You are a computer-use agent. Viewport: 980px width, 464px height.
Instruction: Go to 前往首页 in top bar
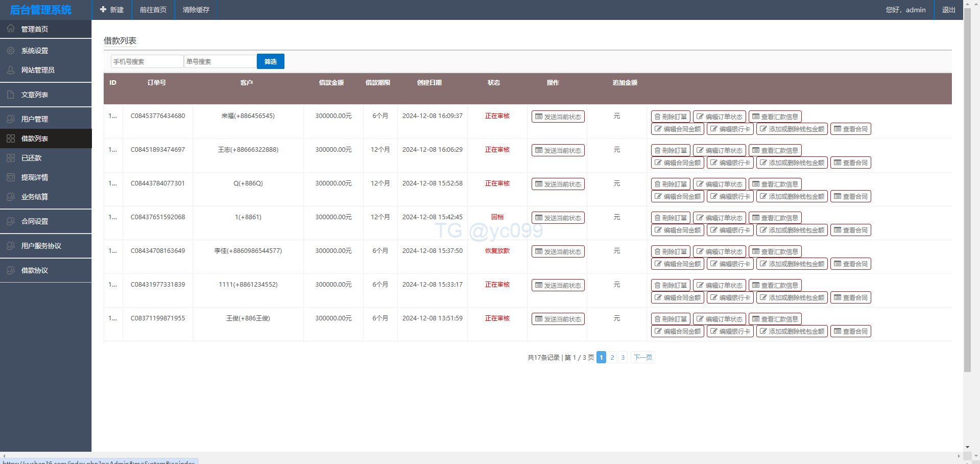click(153, 10)
